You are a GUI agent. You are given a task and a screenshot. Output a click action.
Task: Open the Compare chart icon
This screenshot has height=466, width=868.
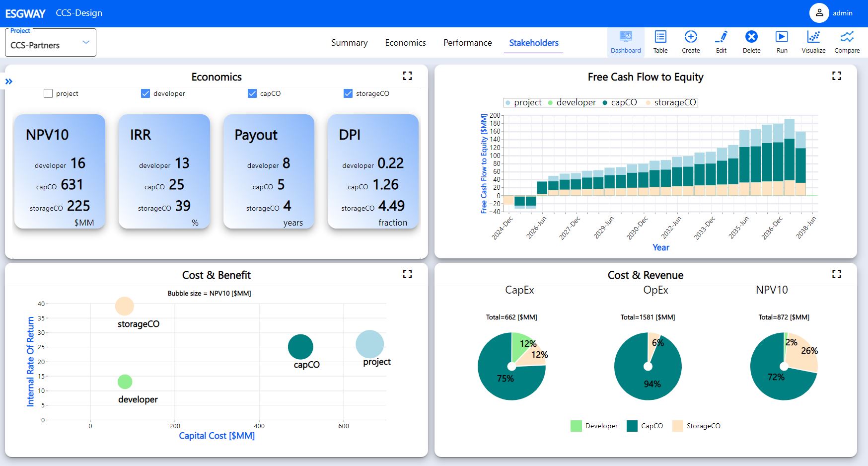[x=847, y=37]
